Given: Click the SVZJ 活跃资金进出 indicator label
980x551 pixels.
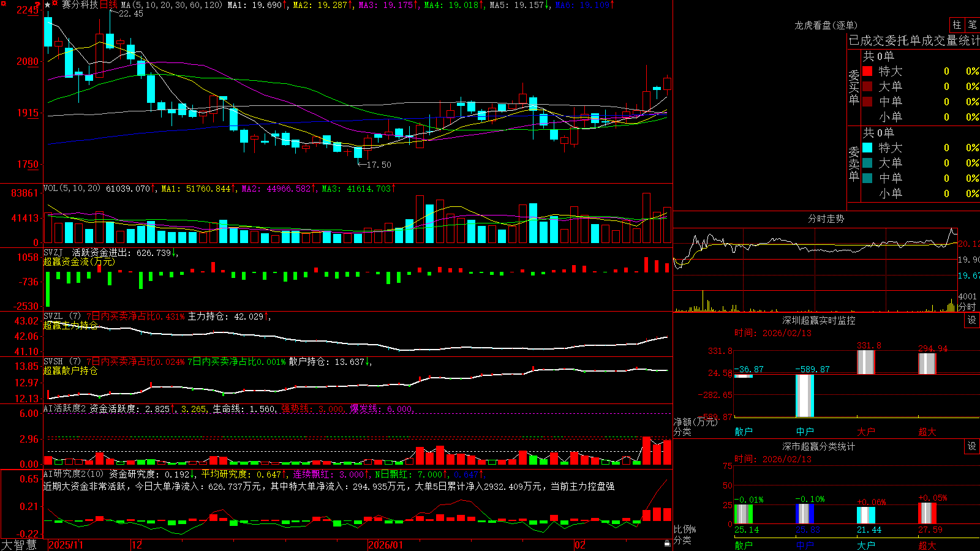Looking at the screenshot, I should (86, 253).
